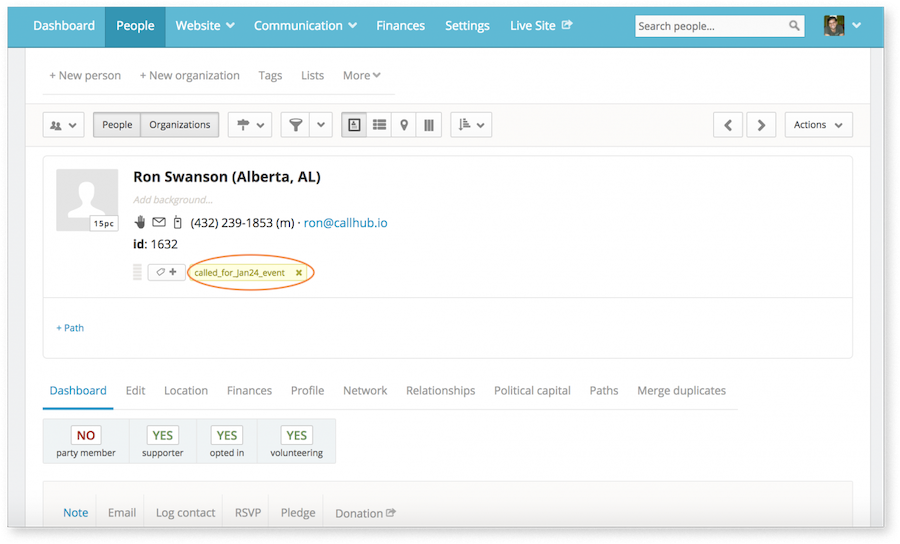
Task: Go to next person arrow
Action: (x=761, y=125)
